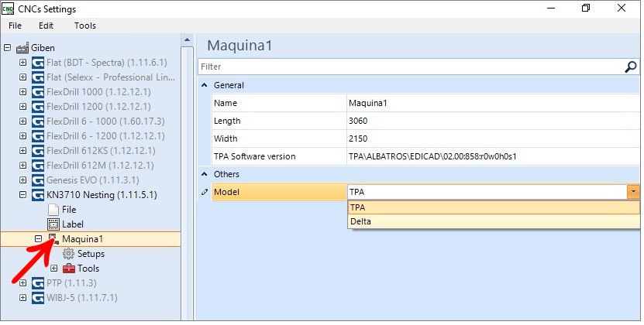This screenshot has width=644, height=325.
Task: Click in the Filter search field
Action: (411, 67)
